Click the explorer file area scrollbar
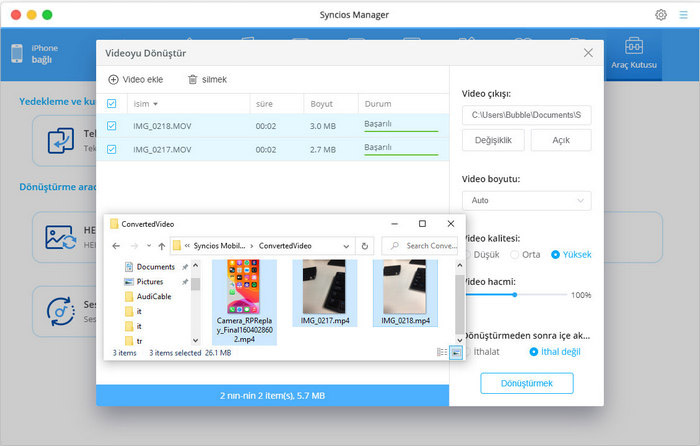Screen dimensions: 700x446 point(459,304)
